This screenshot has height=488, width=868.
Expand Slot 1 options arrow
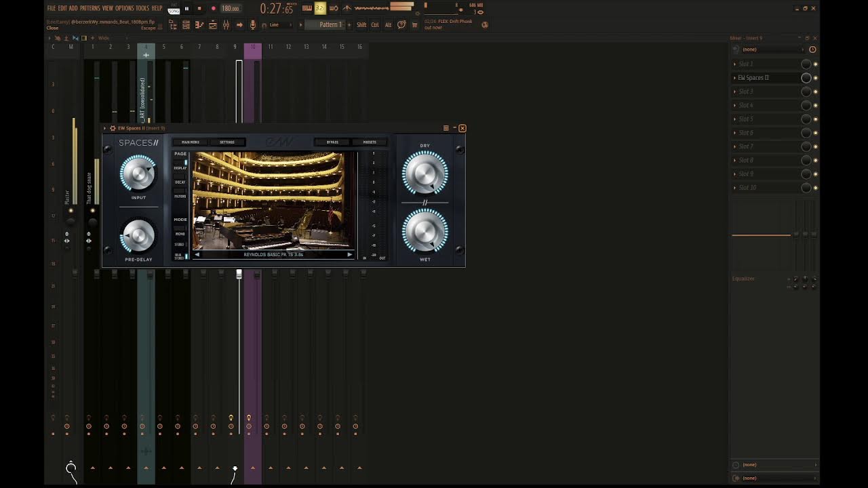tap(734, 64)
